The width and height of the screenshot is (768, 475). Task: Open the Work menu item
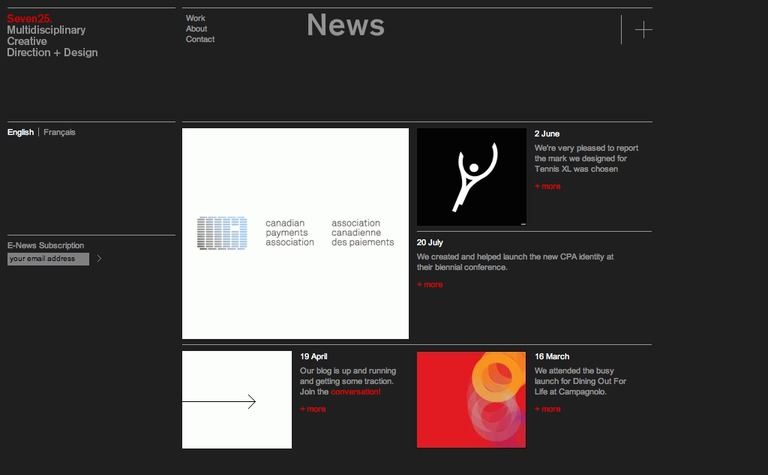[195, 18]
